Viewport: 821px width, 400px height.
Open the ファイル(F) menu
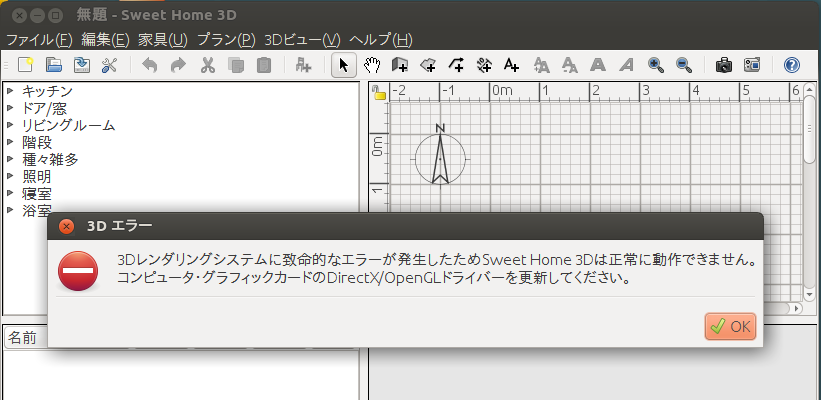39,40
